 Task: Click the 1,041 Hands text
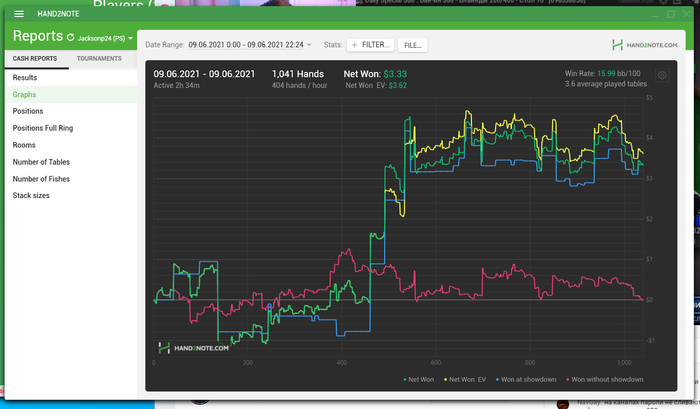298,74
